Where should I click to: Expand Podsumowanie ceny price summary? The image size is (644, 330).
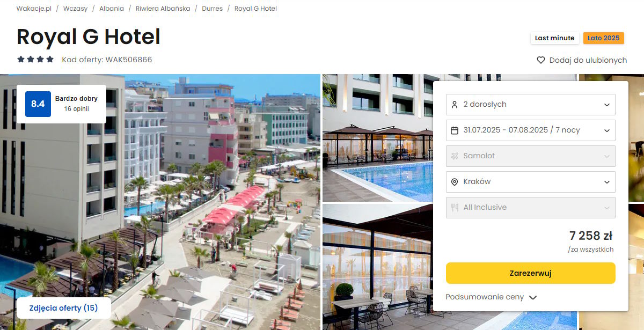coord(491,297)
